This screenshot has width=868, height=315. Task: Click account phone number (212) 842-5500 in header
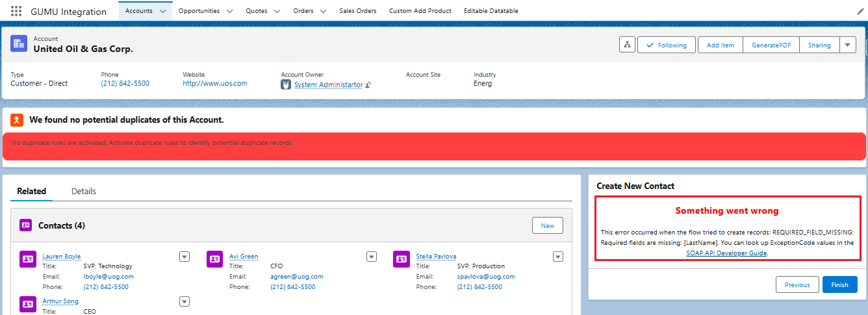pos(125,83)
